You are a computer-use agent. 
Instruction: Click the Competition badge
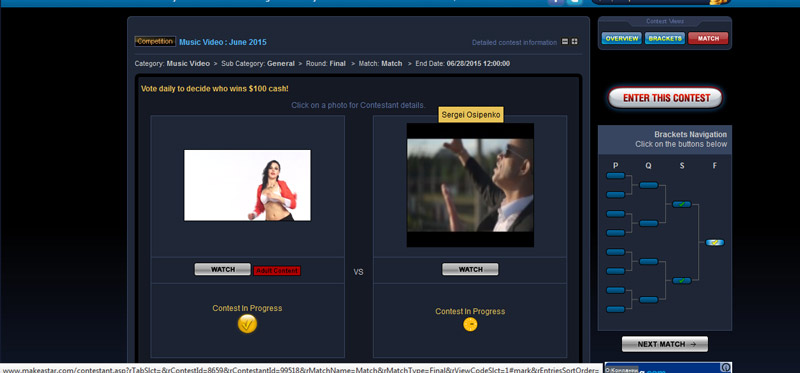point(155,41)
